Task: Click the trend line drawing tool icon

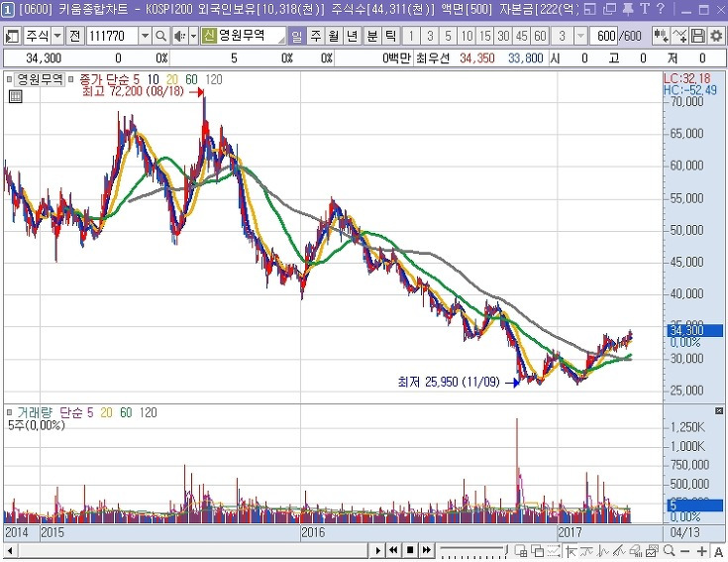Action: [619, 551]
